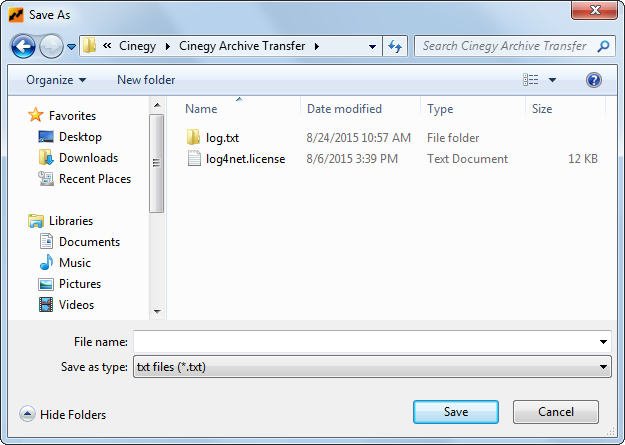Click the Libraries folder icon

[x=36, y=221]
